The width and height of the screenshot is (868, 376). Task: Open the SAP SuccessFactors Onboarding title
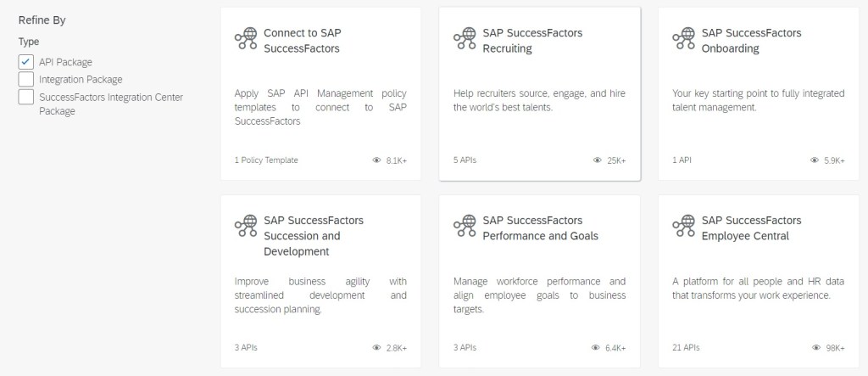tap(751, 41)
